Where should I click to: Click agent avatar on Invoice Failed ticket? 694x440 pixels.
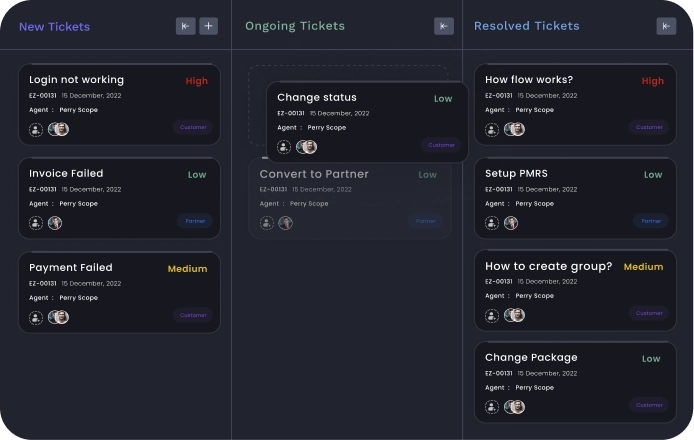coord(55,223)
